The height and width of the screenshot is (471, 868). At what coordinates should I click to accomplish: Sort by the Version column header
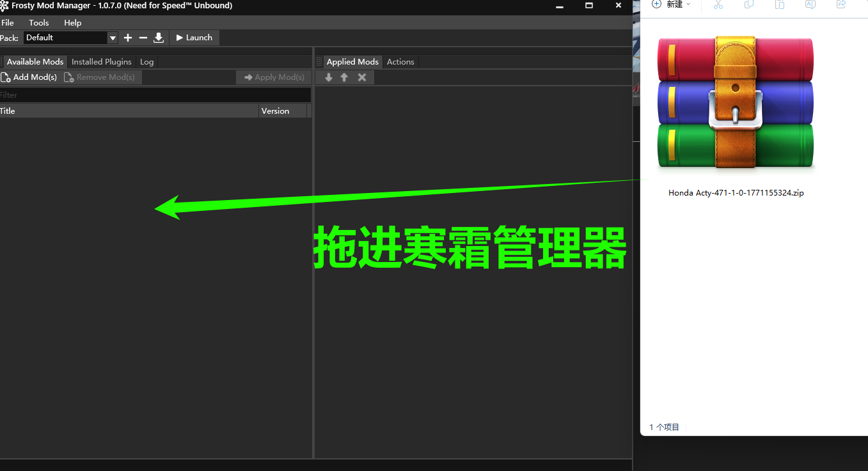point(283,111)
